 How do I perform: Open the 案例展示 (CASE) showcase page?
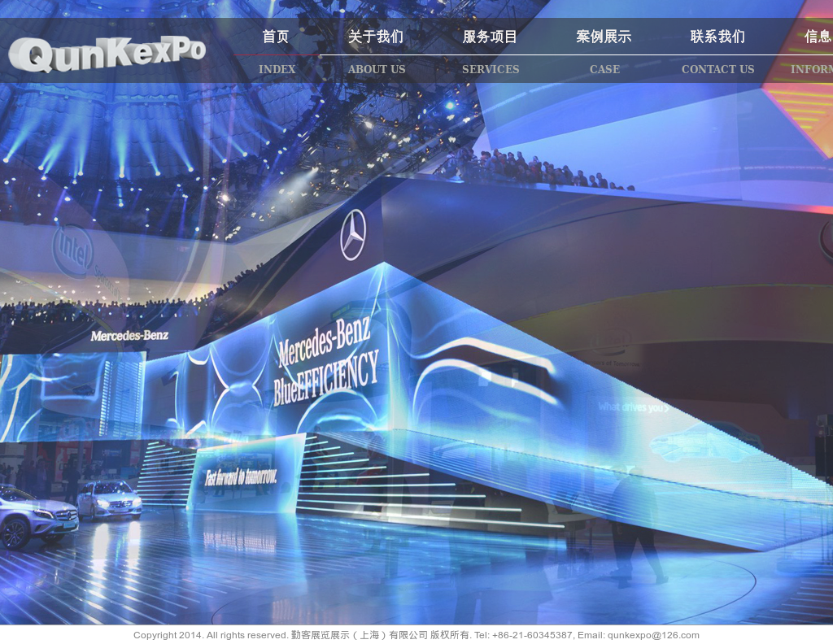point(604,37)
